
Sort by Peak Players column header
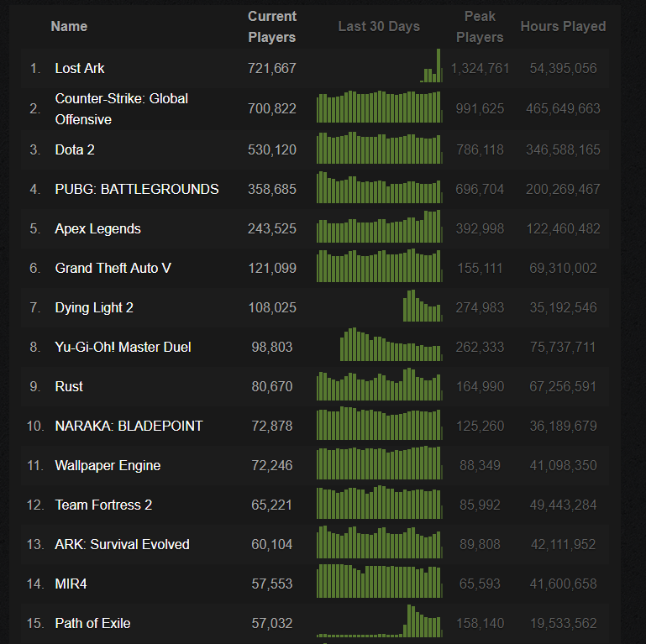[x=480, y=27]
